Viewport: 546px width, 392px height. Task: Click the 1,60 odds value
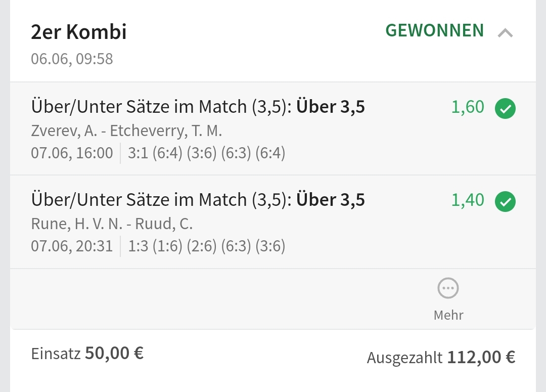[x=468, y=107]
